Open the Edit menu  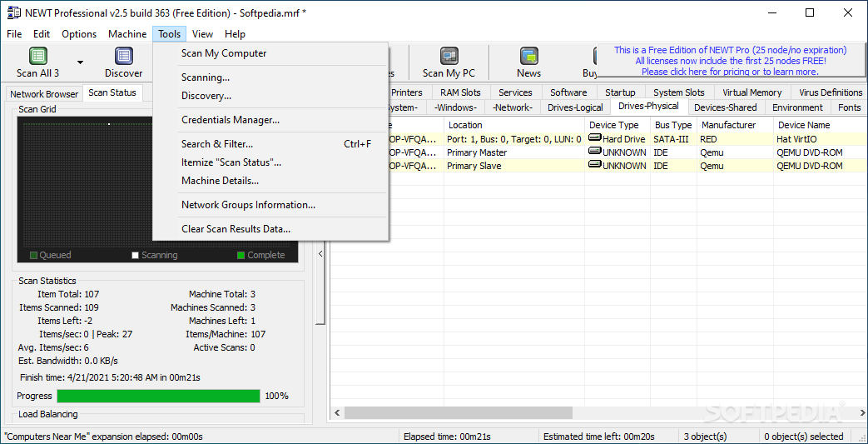42,34
